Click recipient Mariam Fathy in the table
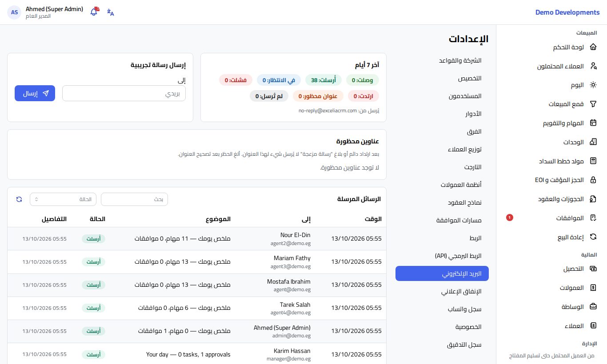The width and height of the screenshot is (607, 364). click(292, 258)
